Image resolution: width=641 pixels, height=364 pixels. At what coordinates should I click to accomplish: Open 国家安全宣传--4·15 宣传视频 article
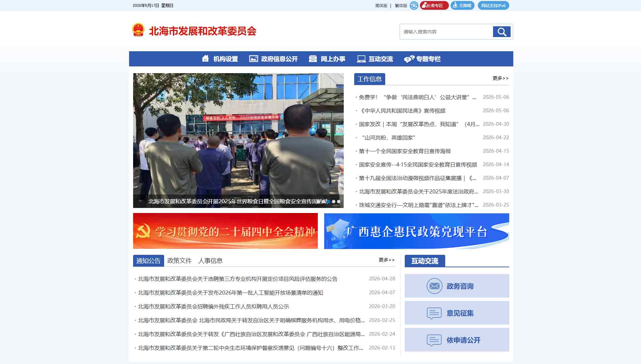click(418, 164)
